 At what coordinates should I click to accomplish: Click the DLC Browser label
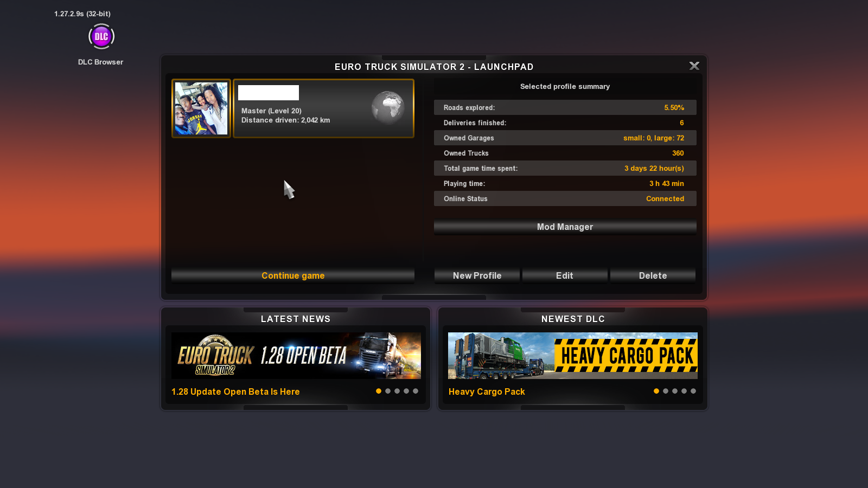pos(100,62)
